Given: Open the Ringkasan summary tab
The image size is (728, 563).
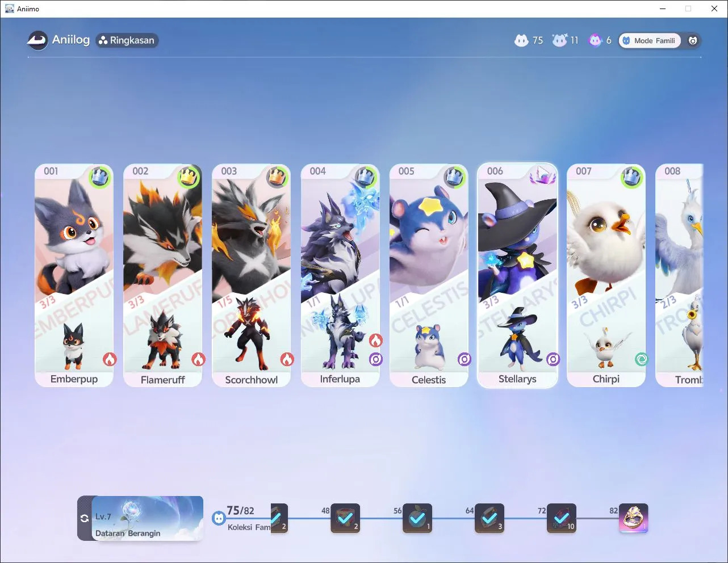Looking at the screenshot, I should point(127,40).
